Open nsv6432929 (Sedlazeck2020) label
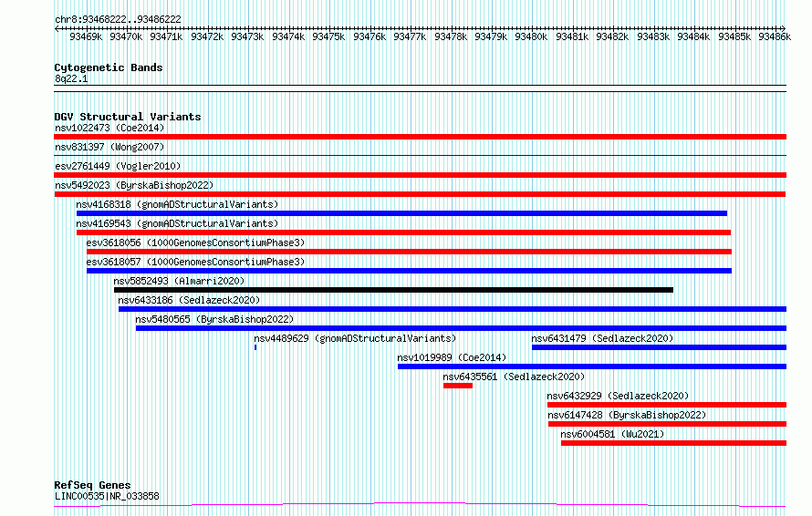This screenshot has width=812, height=516. point(618,396)
